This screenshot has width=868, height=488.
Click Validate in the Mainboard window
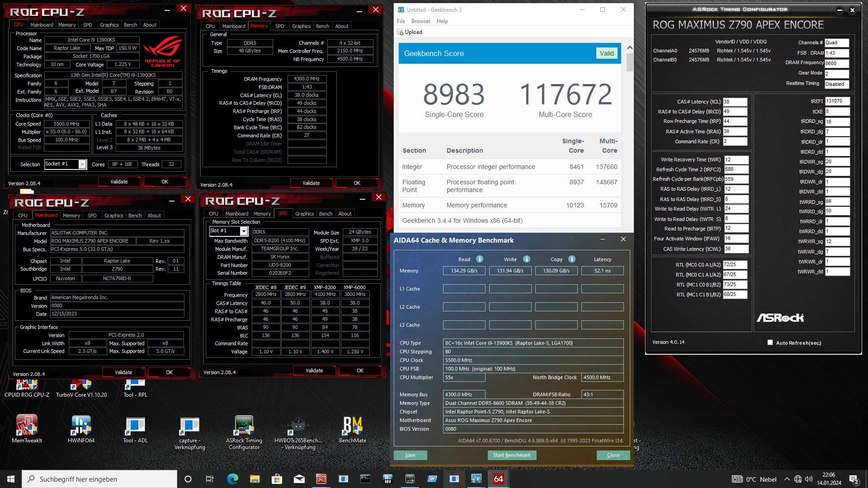click(123, 372)
